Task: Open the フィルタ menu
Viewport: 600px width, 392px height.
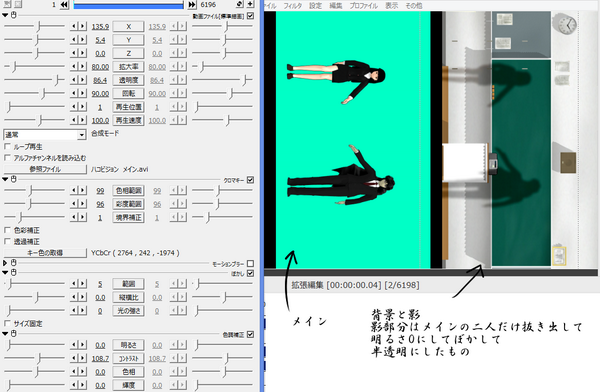Action: point(292,5)
